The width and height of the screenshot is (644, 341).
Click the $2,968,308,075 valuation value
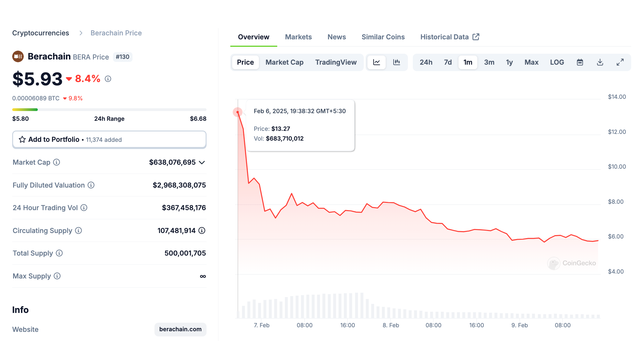pos(179,185)
